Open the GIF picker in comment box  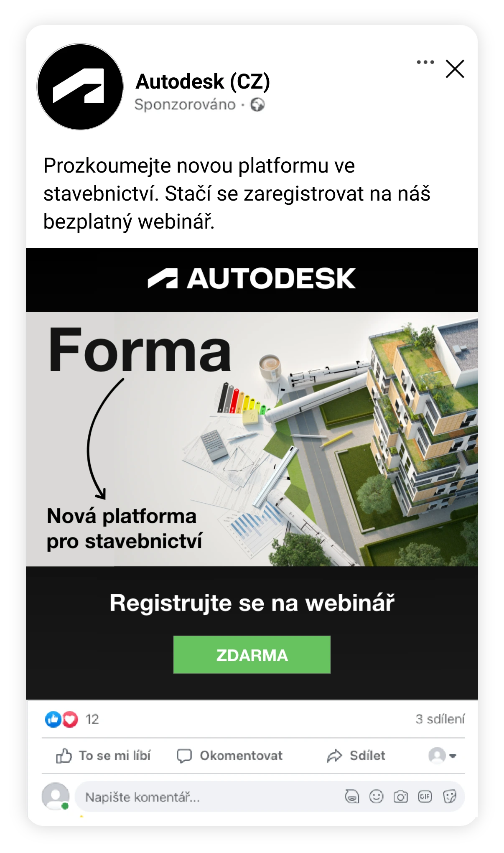click(x=425, y=797)
